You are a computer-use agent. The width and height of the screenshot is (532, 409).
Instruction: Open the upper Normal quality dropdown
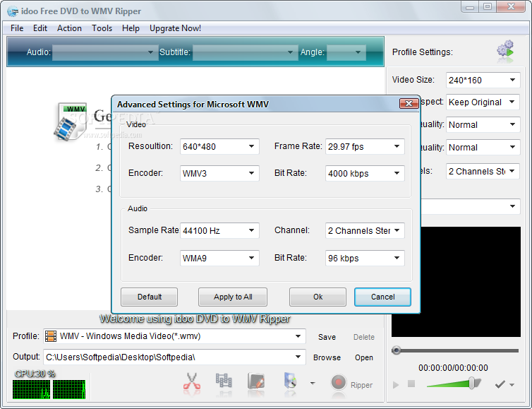[483, 124]
